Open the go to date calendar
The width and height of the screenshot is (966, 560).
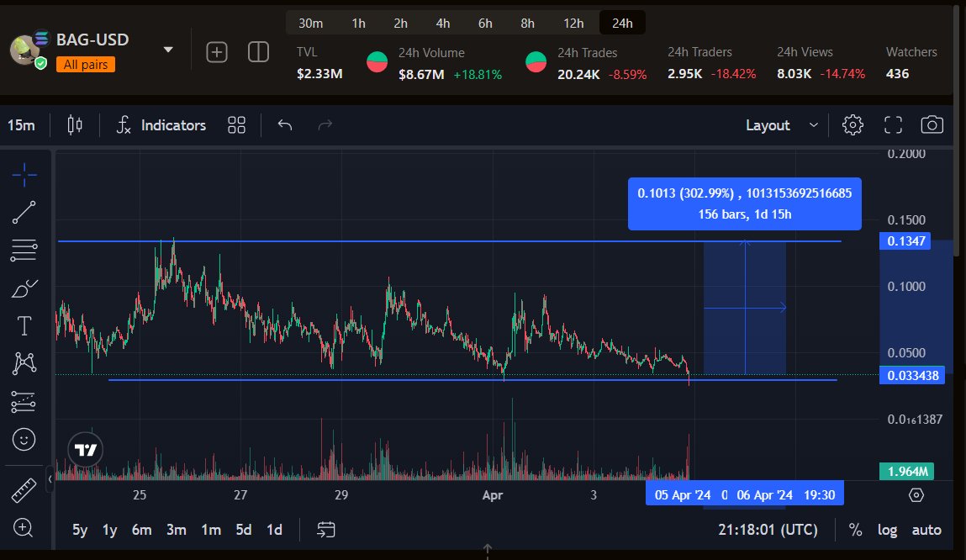(x=326, y=530)
